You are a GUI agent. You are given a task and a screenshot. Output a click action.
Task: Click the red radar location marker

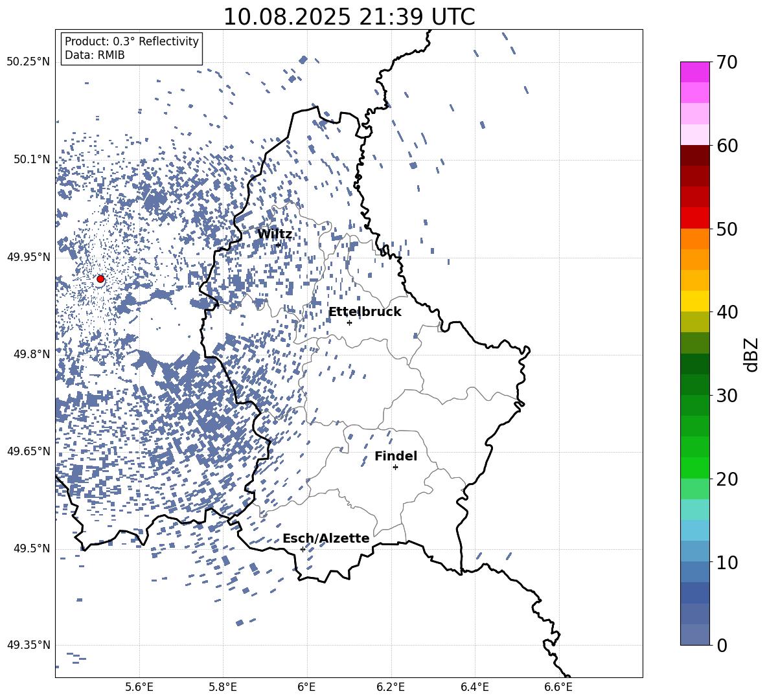[100, 279]
